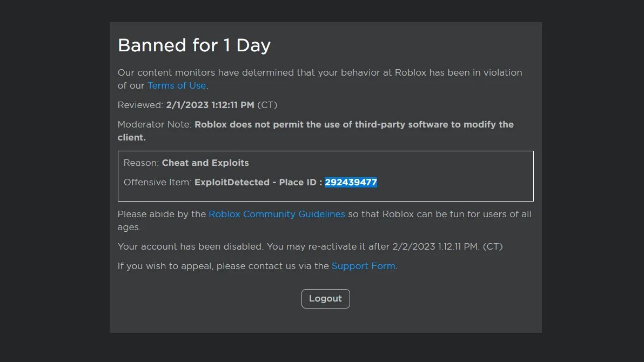Click the community guidelines sentence text
The width and height of the screenshot is (644, 362).
click(432, 214)
